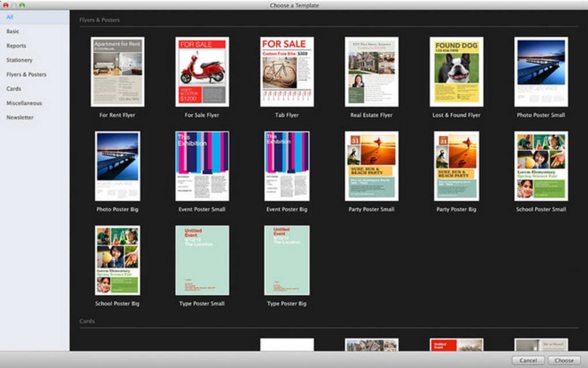Viewport: 588px width, 368px height.
Task: Choose the For Sale Flyer scooter template
Action: (x=202, y=72)
